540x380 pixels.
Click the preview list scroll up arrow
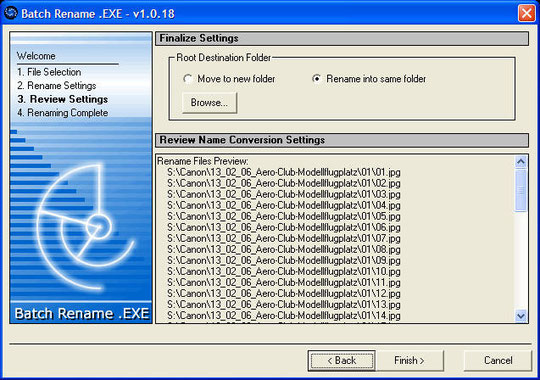click(x=521, y=162)
